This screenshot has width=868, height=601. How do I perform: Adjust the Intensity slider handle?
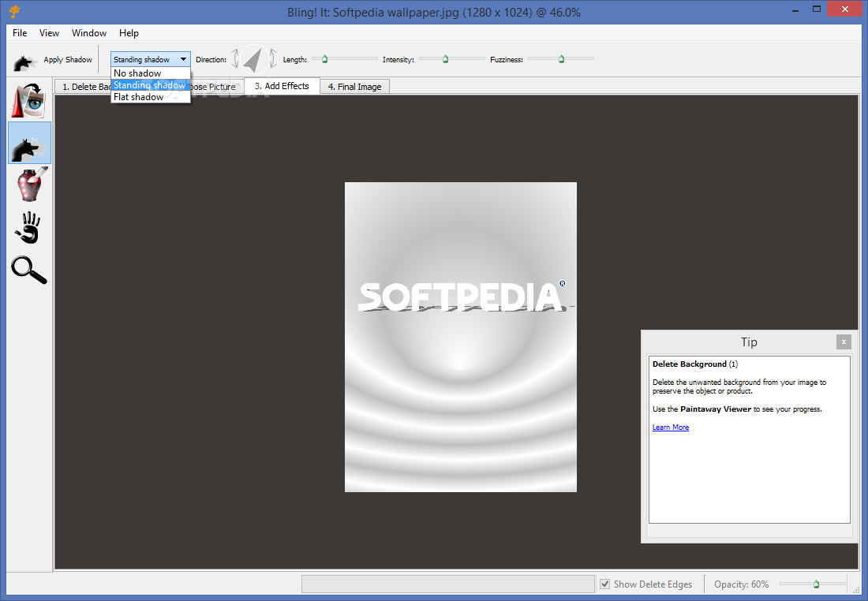coord(446,58)
